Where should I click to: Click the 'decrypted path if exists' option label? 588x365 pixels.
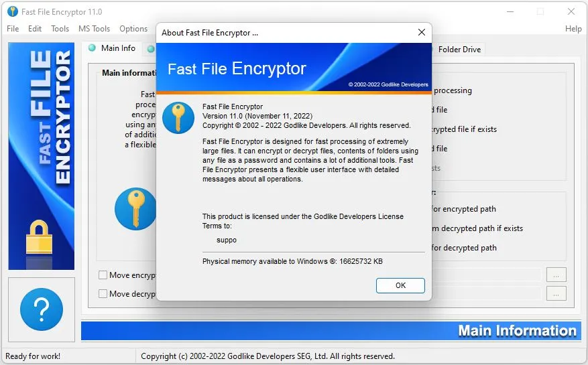(477, 228)
